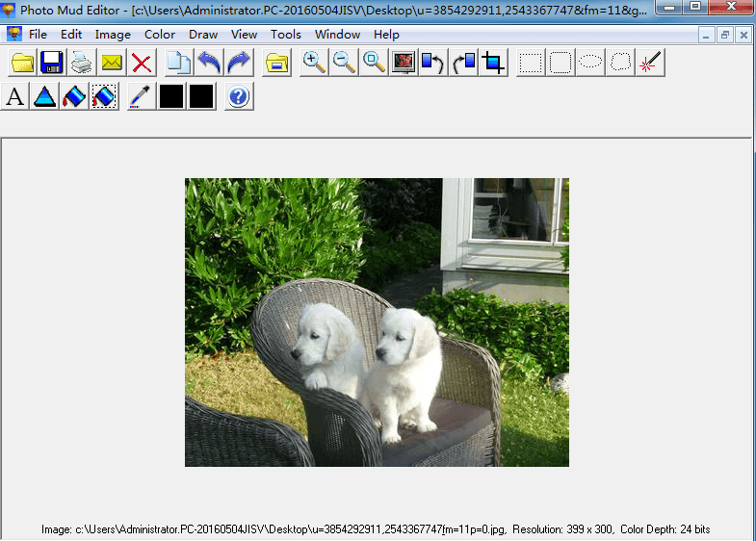The height and width of the screenshot is (541, 756).
Task: Select the Crop tool
Action: [493, 64]
